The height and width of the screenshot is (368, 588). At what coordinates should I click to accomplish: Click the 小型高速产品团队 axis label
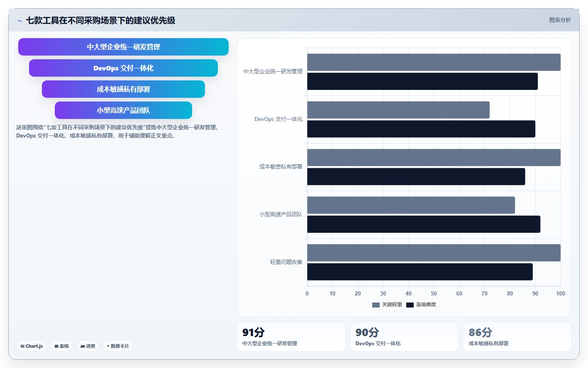281,214
